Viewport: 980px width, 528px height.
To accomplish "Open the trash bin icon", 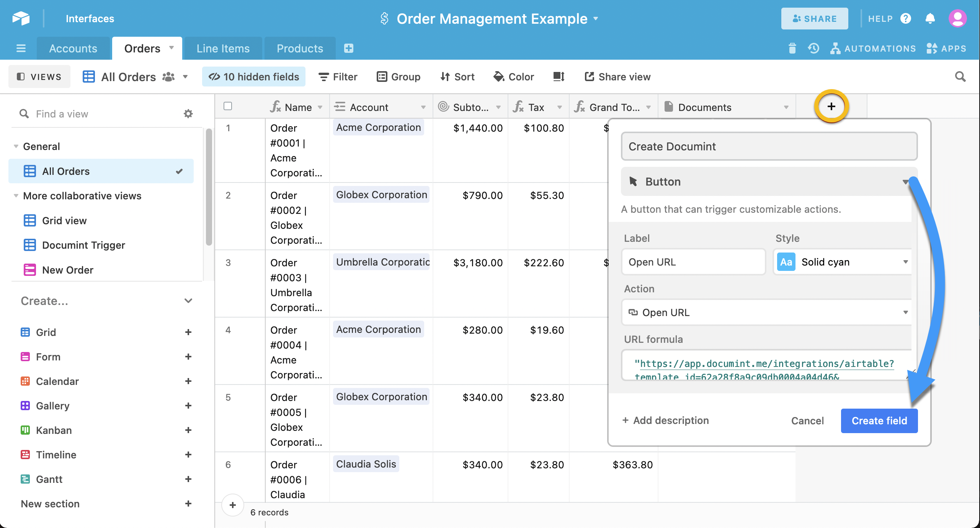I will point(792,48).
